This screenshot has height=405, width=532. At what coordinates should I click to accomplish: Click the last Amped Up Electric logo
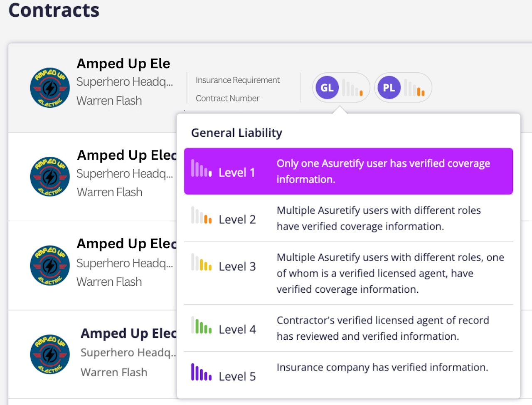(x=50, y=354)
